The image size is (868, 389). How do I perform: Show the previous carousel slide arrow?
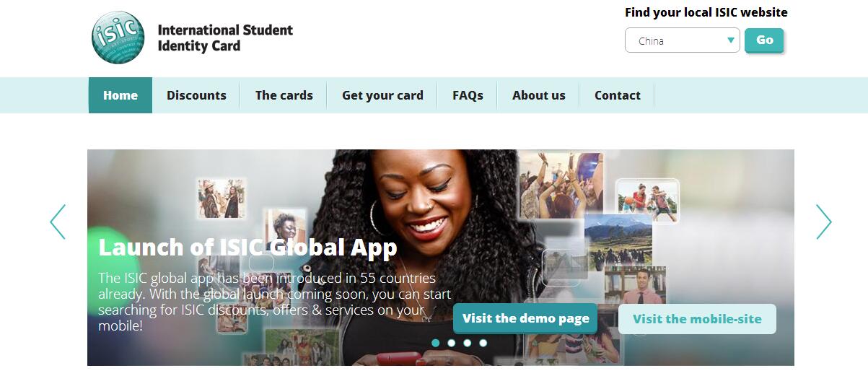point(58,222)
